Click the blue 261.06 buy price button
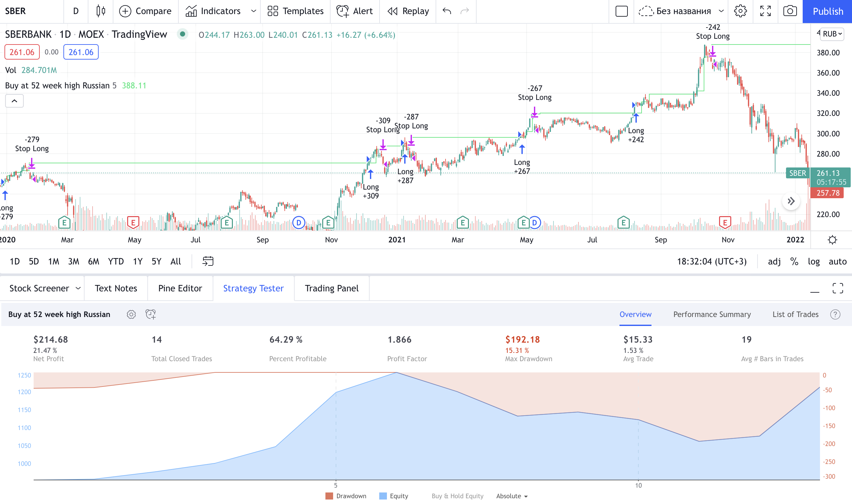852x504 pixels. [81, 52]
